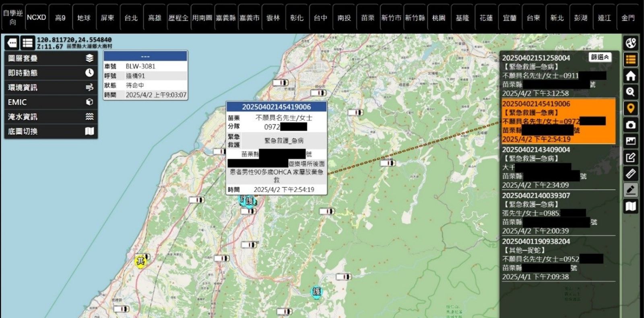Viewport: 644px width, 318px height.
Task: Click the waves icon for 淹水資訊
Action: tap(89, 116)
